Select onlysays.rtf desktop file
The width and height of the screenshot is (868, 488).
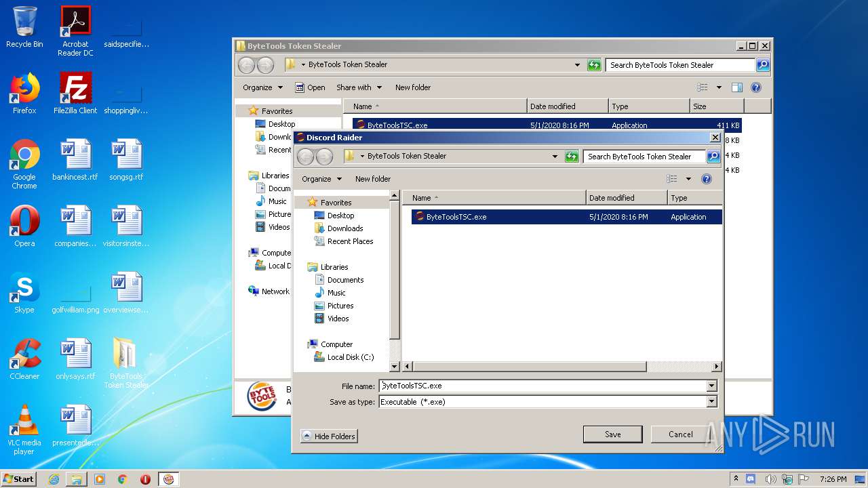tap(75, 359)
